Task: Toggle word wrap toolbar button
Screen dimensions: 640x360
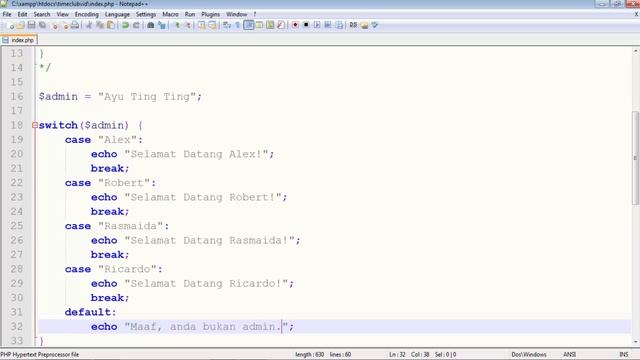Action: click(227, 25)
